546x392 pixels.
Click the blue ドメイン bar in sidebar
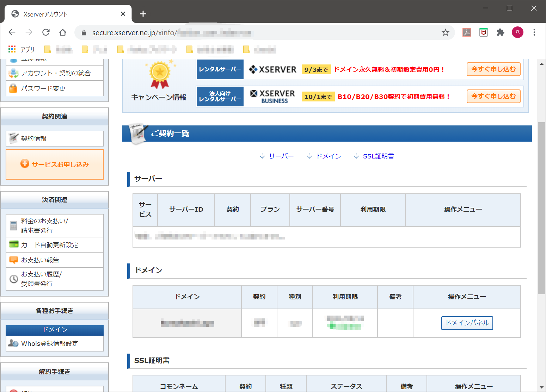coord(55,330)
